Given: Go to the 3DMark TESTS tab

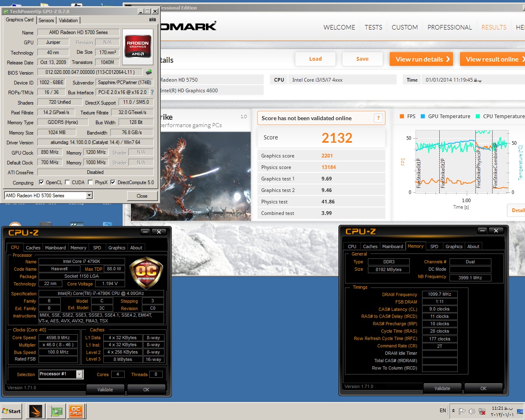Looking at the screenshot, I should [373, 27].
